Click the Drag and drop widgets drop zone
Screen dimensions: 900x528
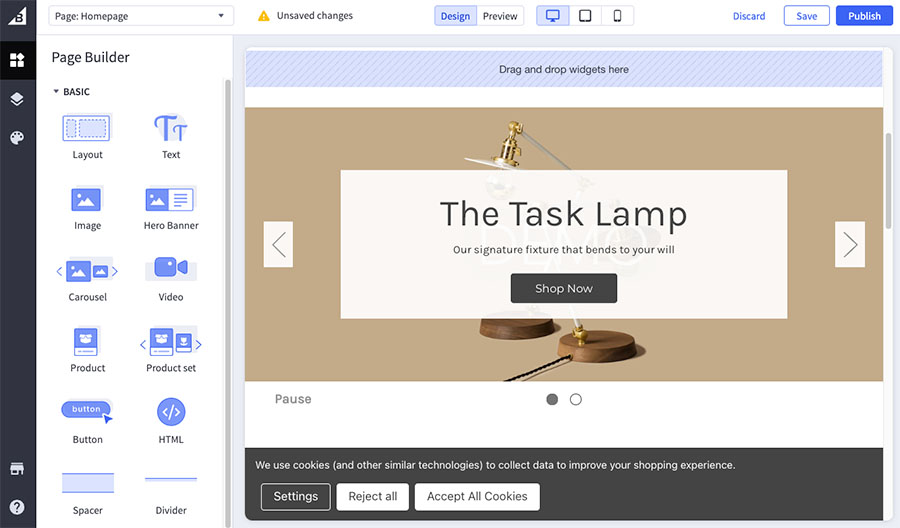pos(564,69)
